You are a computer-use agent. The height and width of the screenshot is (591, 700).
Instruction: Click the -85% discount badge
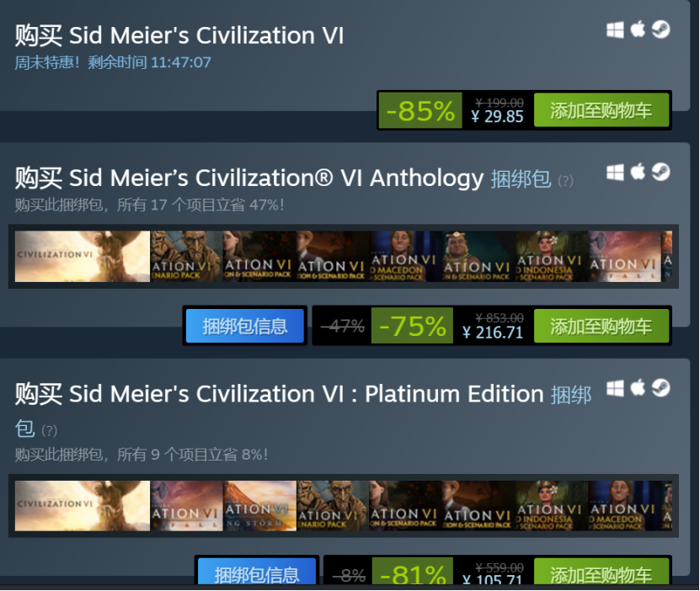click(420, 110)
